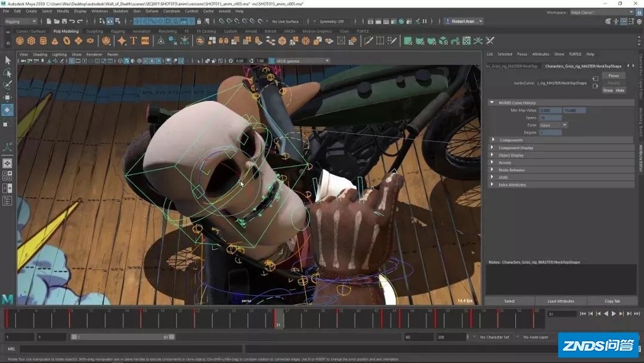Image resolution: width=644 pixels, height=363 pixels.
Task: Open the Form dropdown set to Open
Action: tap(553, 125)
